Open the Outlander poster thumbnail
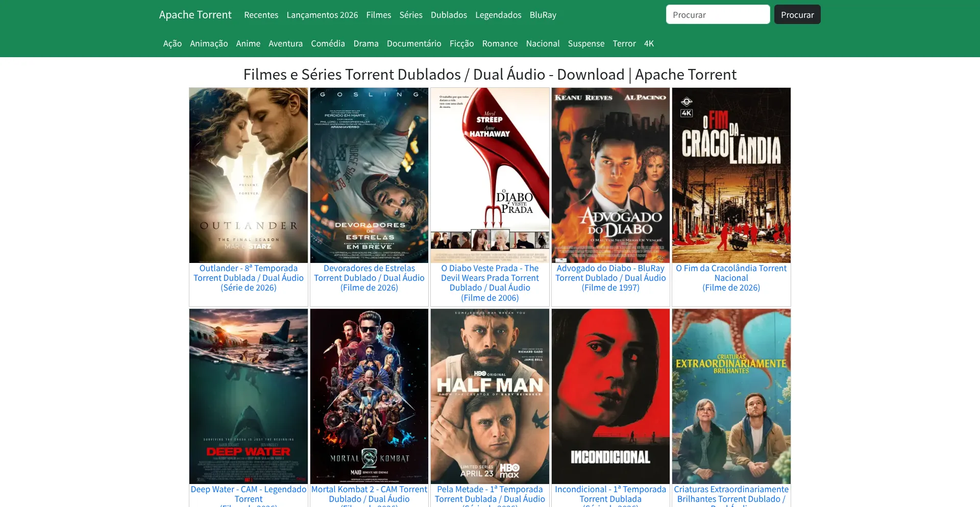Viewport: 980px width, 507px height. coord(249,175)
